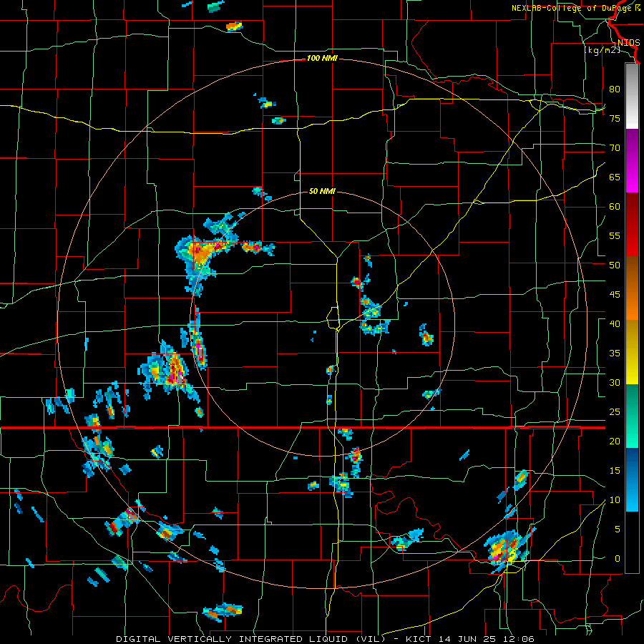The image size is (644, 644).
Task: Click the 0 value on the color scale
Action: 618,559
